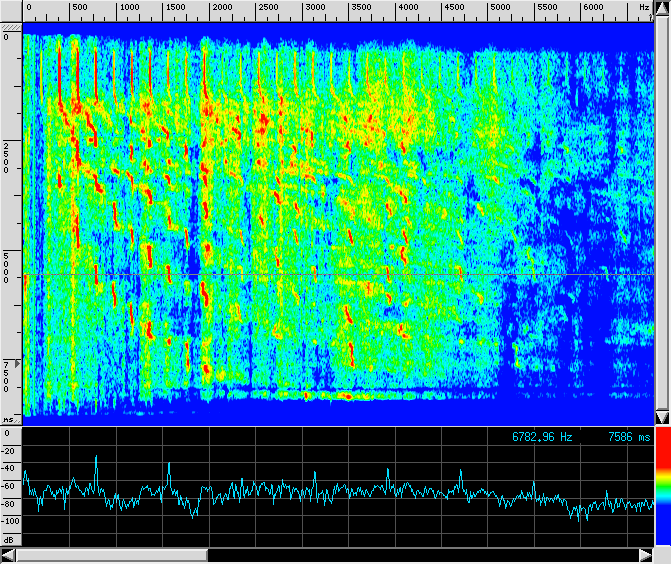This screenshot has height=564, width=671.
Task: Click the color scale legend bar
Action: (x=662, y=485)
